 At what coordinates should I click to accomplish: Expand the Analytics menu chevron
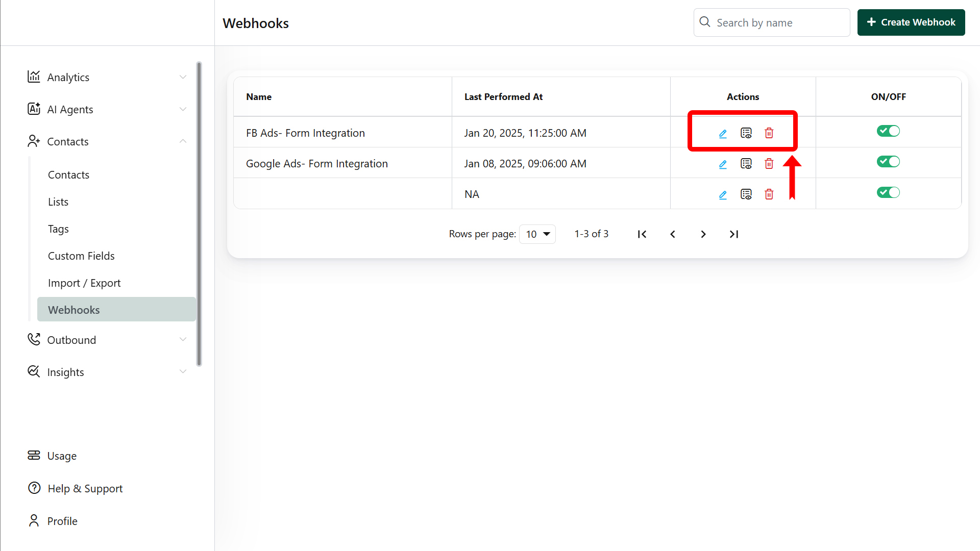(183, 77)
